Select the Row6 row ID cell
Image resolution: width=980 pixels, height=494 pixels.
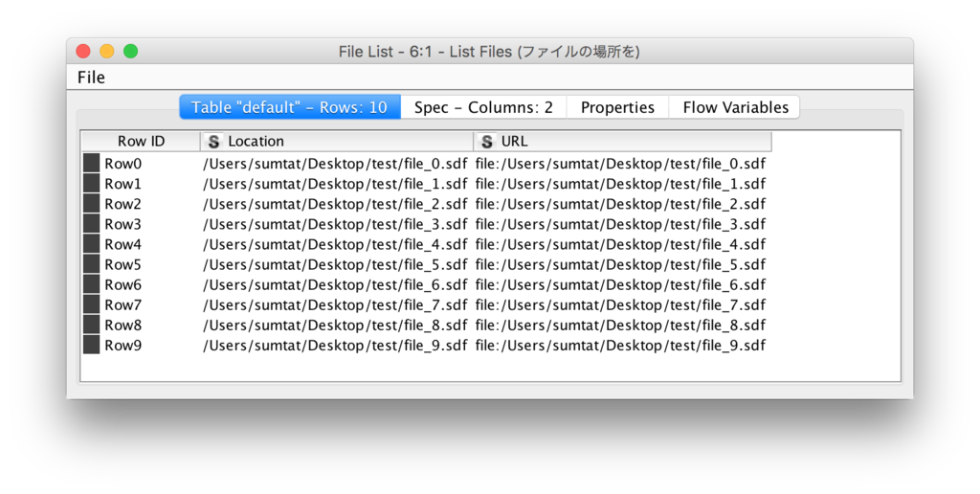point(142,284)
